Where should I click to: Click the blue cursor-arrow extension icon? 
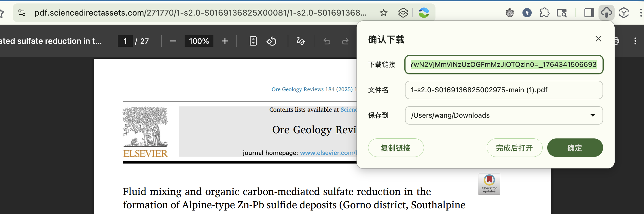tap(527, 13)
